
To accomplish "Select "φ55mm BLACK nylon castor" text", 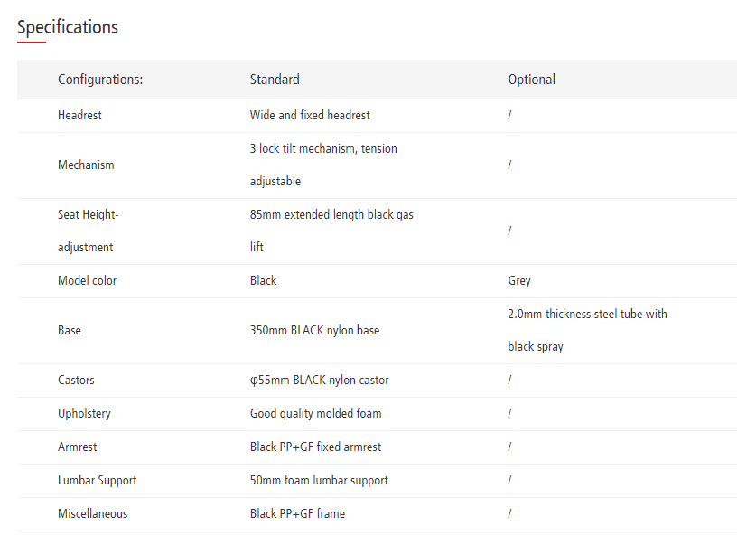I will (x=319, y=381).
